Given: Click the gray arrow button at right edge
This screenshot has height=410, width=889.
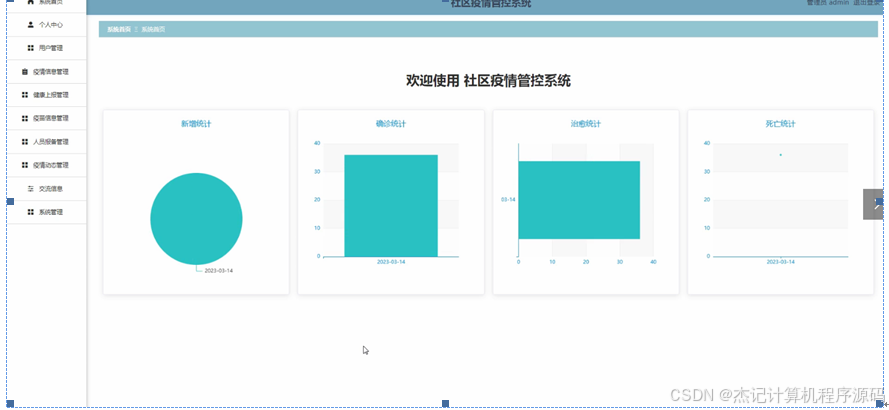Looking at the screenshot, I should [873, 204].
